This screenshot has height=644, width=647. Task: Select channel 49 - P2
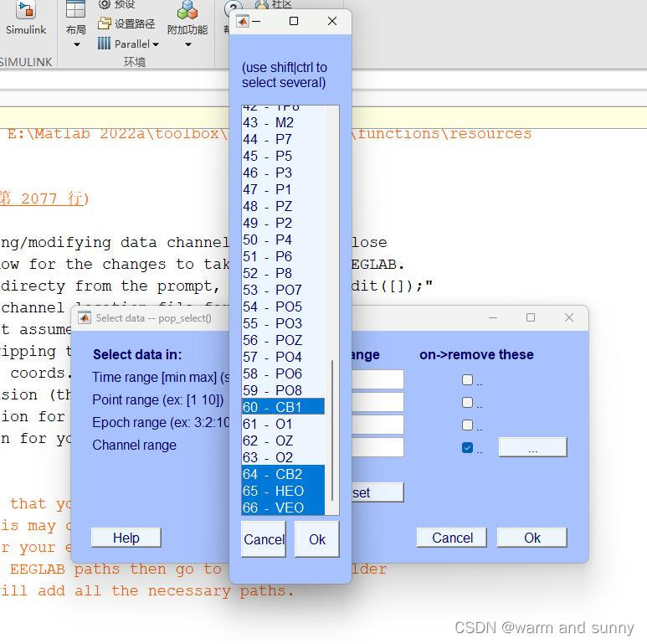coord(283,223)
